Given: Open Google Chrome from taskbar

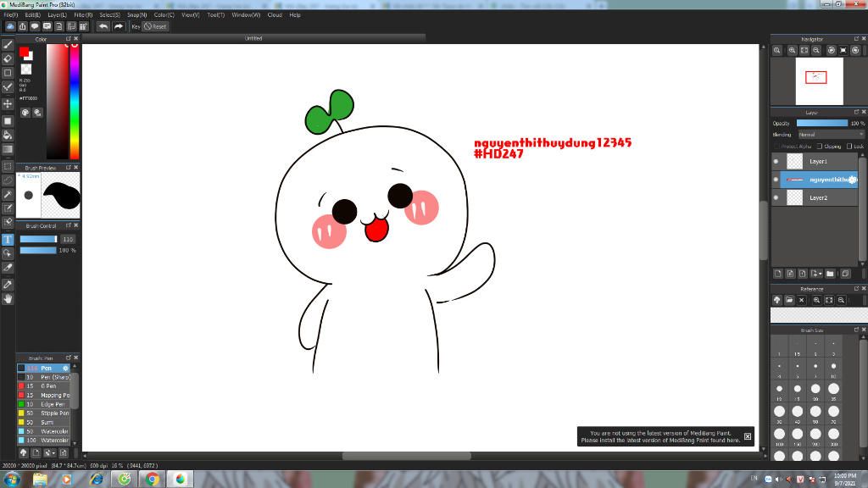Looking at the screenshot, I should [153, 480].
